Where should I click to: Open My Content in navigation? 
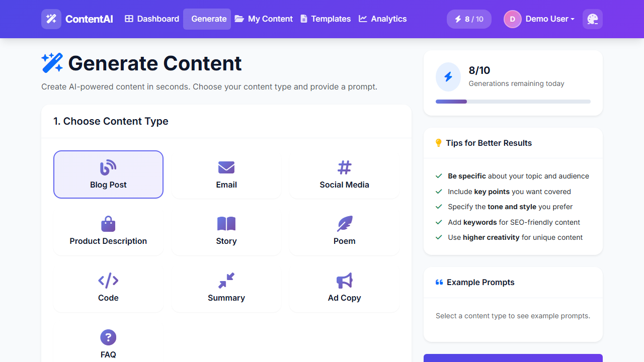point(264,19)
